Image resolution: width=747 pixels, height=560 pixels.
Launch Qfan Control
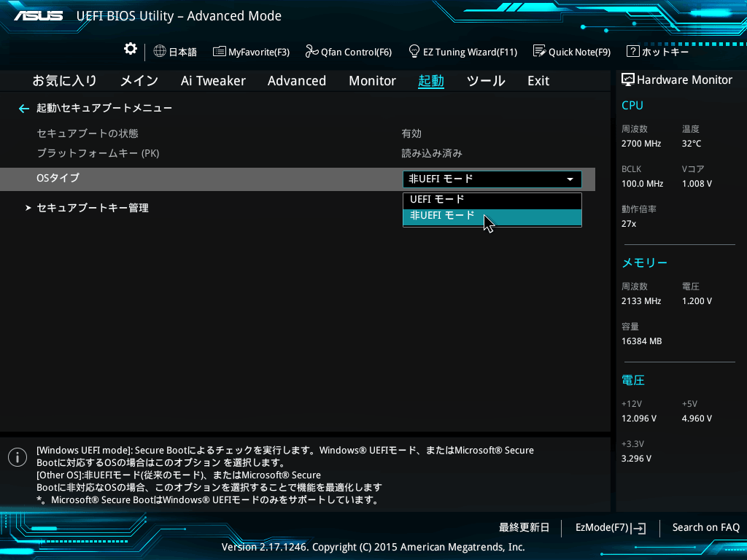click(x=349, y=52)
